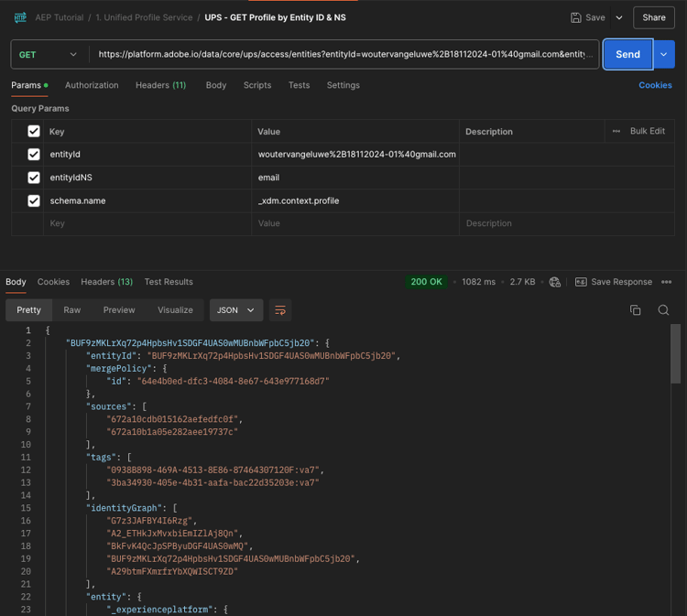Toggle the line wrap icon
This screenshot has height=616, width=687.
pyautogui.click(x=280, y=310)
